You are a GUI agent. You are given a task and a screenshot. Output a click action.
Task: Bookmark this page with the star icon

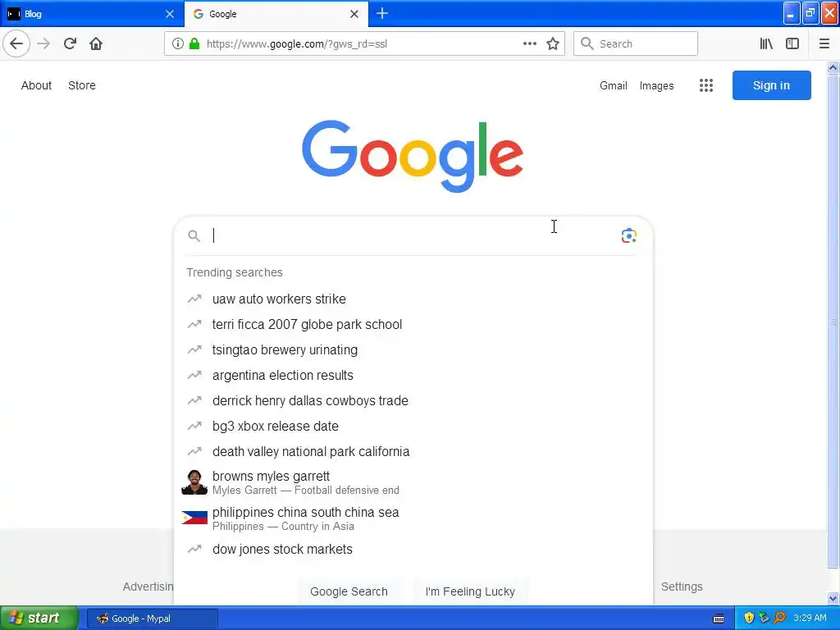553,44
